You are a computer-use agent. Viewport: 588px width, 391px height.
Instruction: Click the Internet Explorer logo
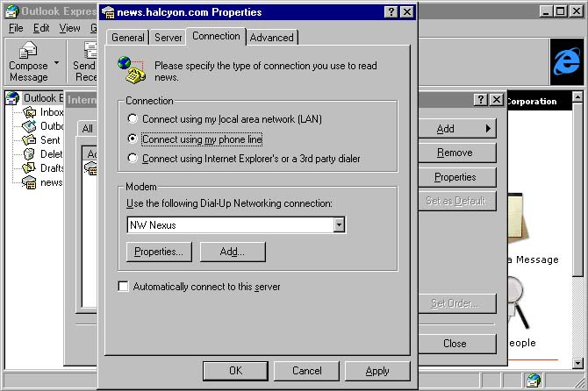pos(567,61)
